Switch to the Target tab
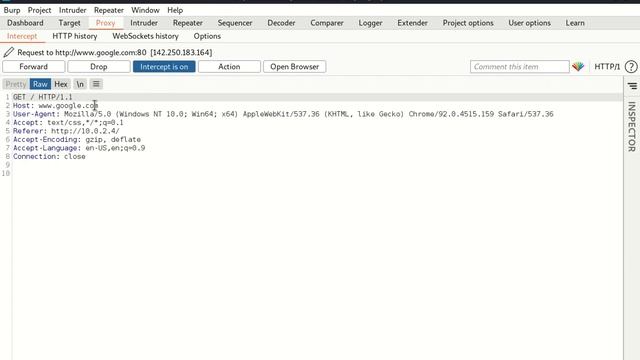This screenshot has height=360, width=640. 69,23
